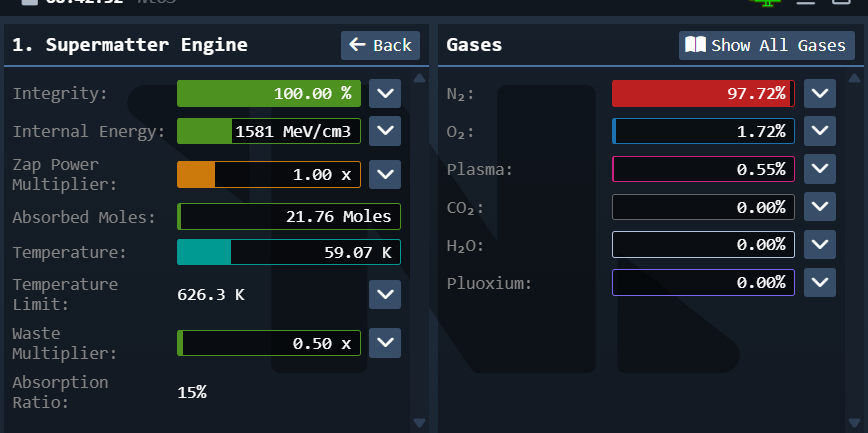Expand the Temperature Limit chevron
Screen dimensions: 868x433
385,294
